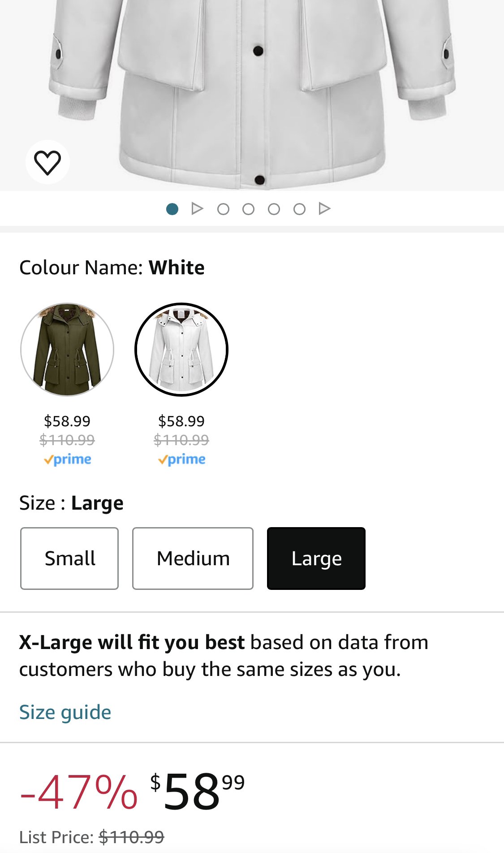Tap the List Price $110.99 text

click(x=92, y=837)
